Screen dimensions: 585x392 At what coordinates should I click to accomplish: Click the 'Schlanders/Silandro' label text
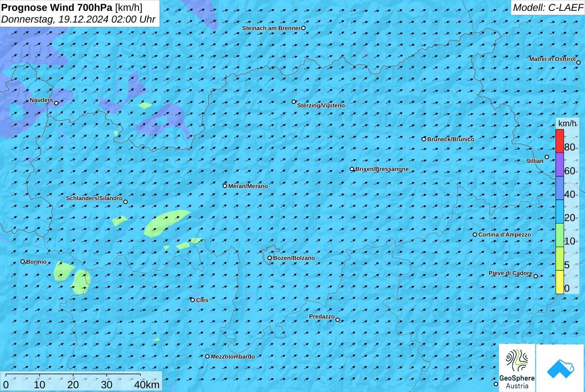click(94, 198)
